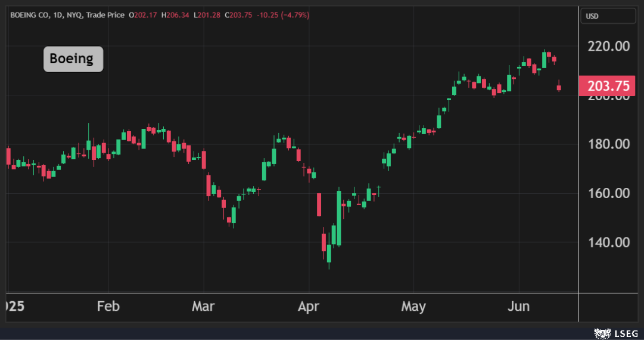Click the lowest April candlestick near 130
This screenshot has height=340, width=644.
(x=328, y=253)
